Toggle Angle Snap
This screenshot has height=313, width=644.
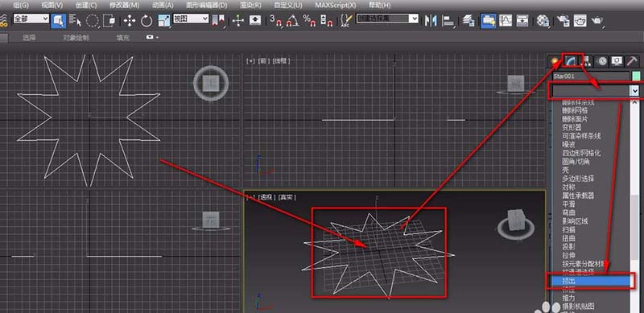click(x=292, y=21)
